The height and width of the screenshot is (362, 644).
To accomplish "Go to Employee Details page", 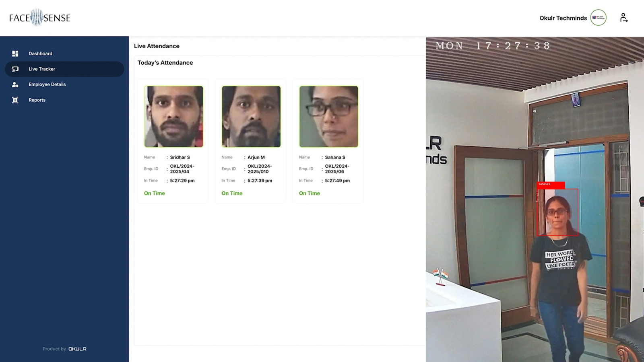I will [64, 84].
